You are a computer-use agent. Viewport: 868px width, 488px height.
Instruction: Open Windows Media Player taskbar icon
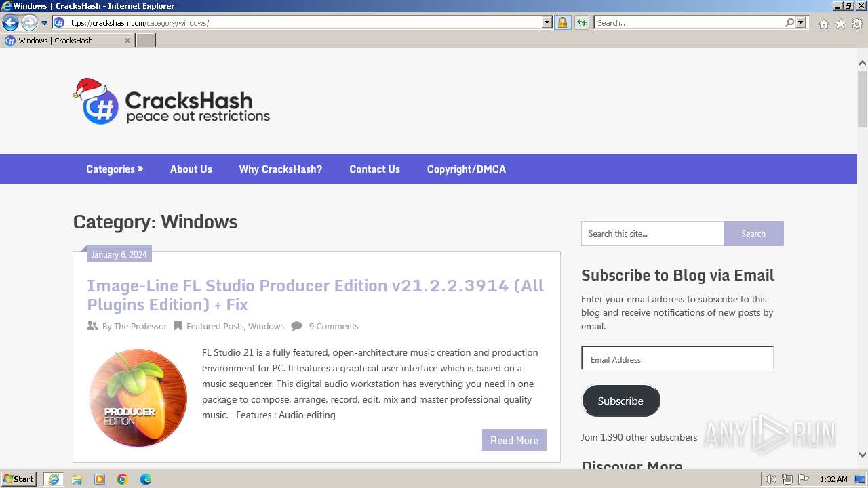click(100, 479)
